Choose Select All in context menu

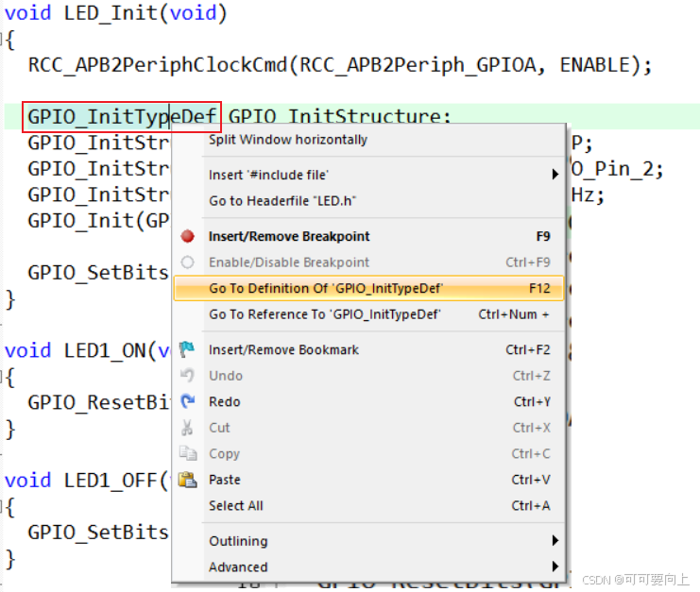tap(368, 505)
